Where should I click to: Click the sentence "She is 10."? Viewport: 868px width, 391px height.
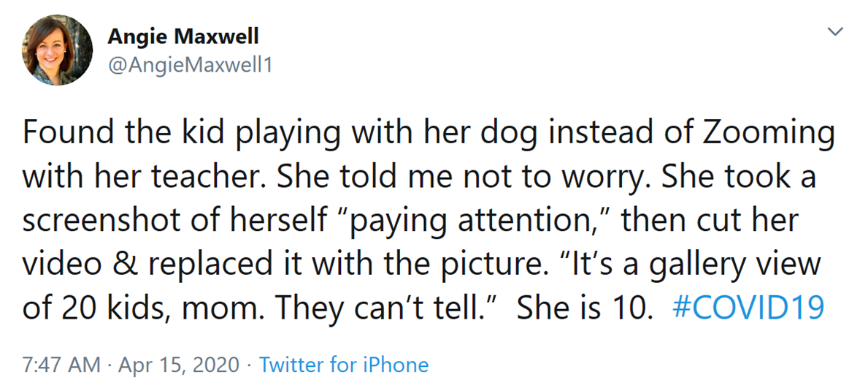[x=580, y=308]
